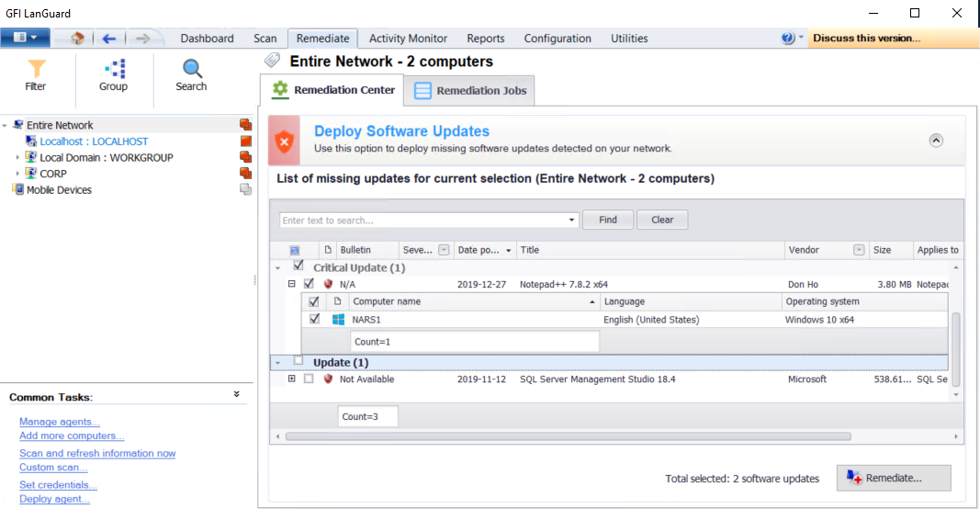Click the Notepad++ row severity shield icon
Image resolution: width=980 pixels, height=509 pixels.
point(328,284)
